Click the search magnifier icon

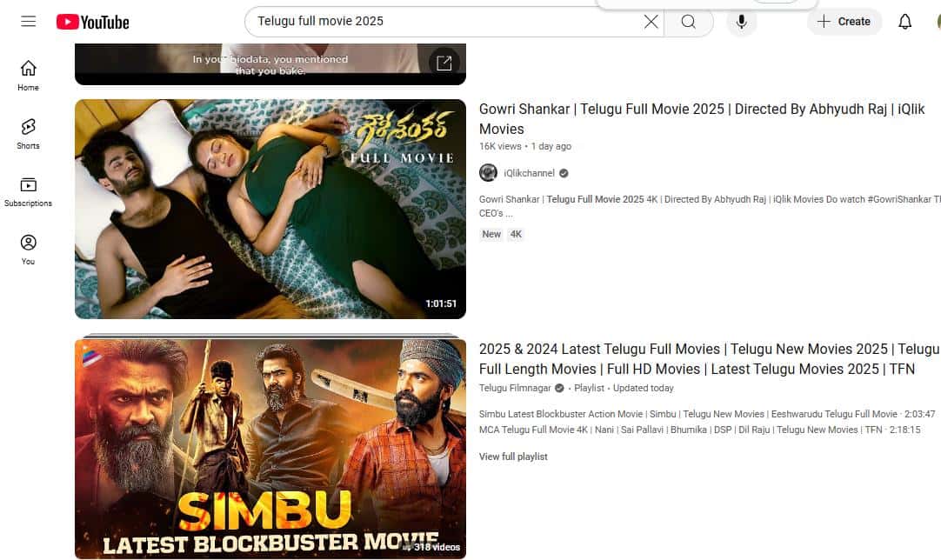pyautogui.click(x=689, y=22)
